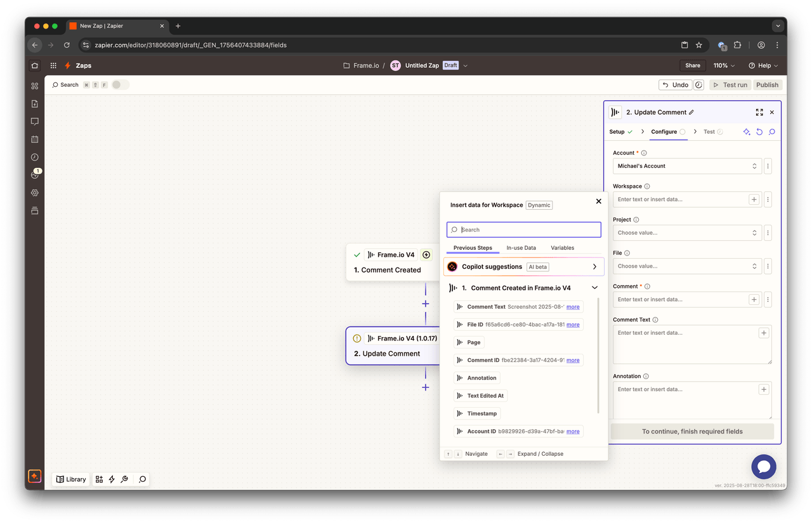
Task: Switch to the In-use Data tab
Action: (521, 248)
